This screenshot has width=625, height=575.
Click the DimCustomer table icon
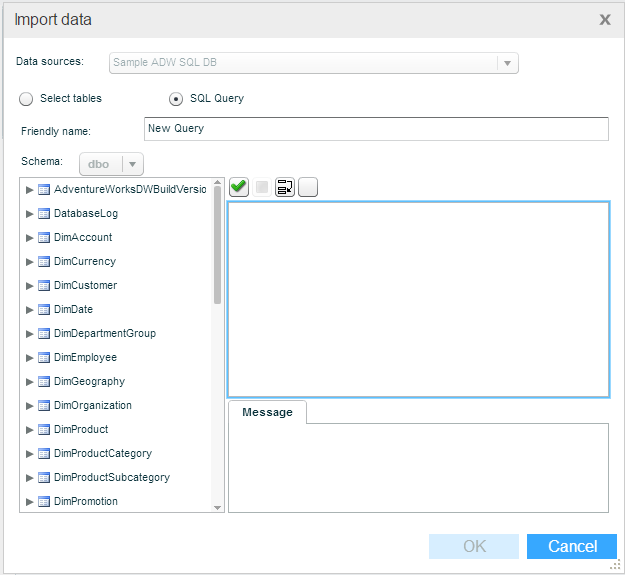click(44, 286)
